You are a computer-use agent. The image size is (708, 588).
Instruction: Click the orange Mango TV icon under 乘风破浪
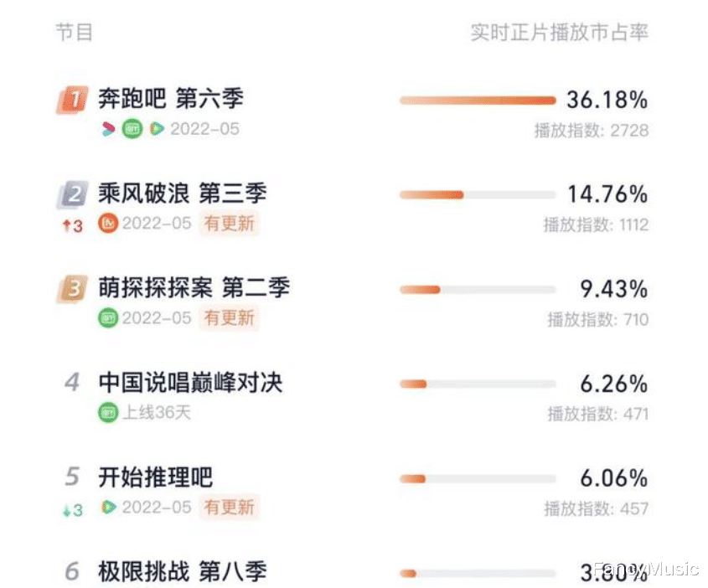pyautogui.click(x=108, y=224)
